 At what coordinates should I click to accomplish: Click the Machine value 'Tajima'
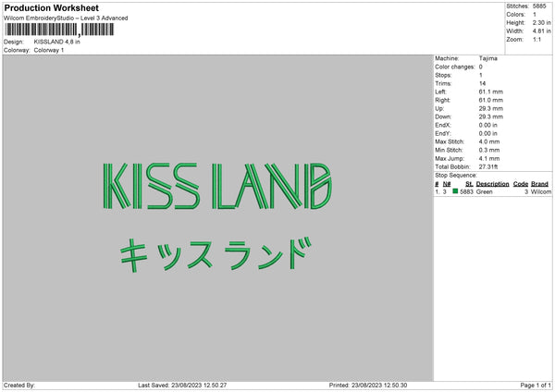(x=488, y=58)
